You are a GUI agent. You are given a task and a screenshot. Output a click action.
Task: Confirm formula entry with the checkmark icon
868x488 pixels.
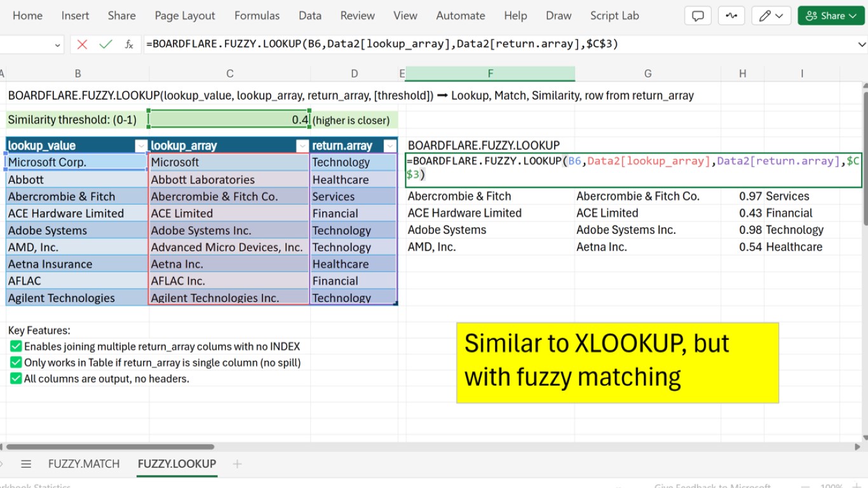point(105,44)
